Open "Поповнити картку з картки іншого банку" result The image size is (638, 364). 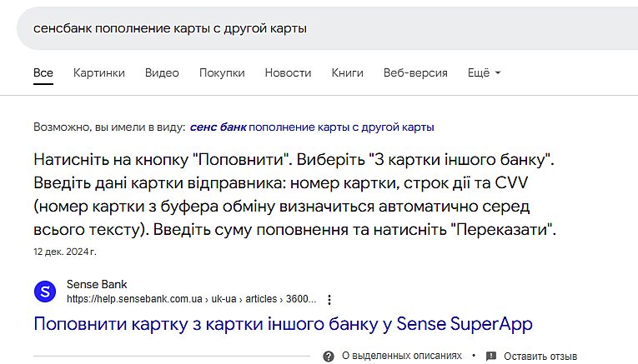pyautogui.click(x=283, y=323)
